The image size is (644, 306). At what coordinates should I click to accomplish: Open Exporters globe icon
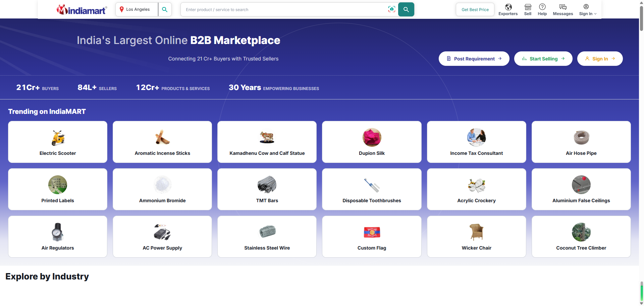(x=508, y=7)
